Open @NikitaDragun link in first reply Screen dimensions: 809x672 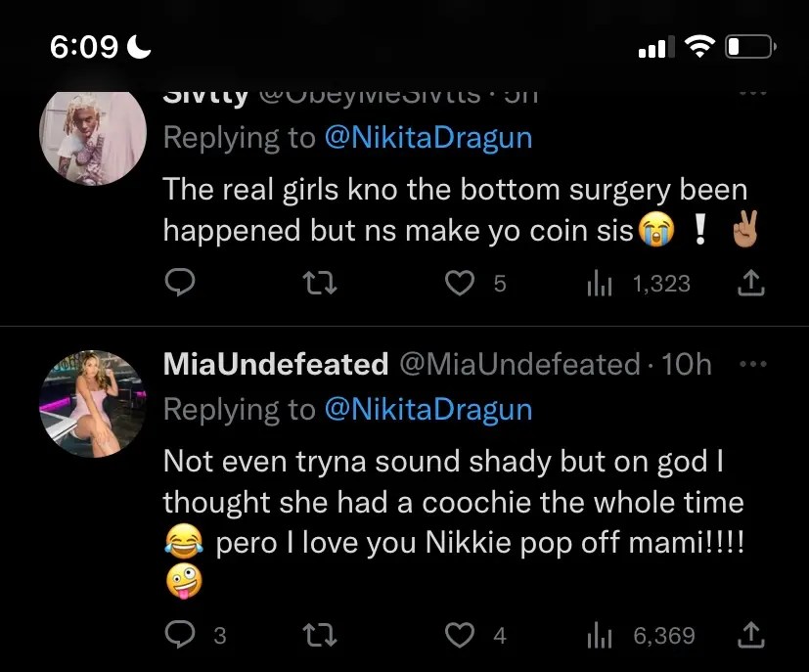click(x=427, y=138)
